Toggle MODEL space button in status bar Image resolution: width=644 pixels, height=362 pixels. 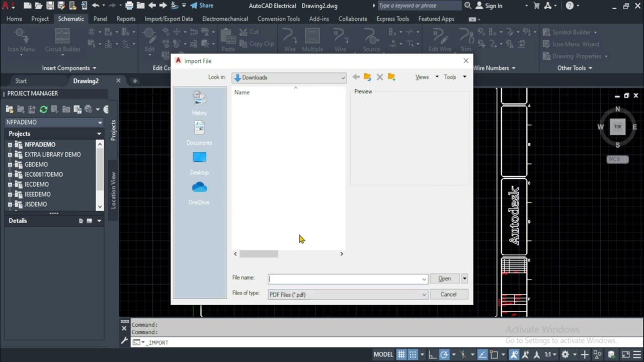pos(383,354)
